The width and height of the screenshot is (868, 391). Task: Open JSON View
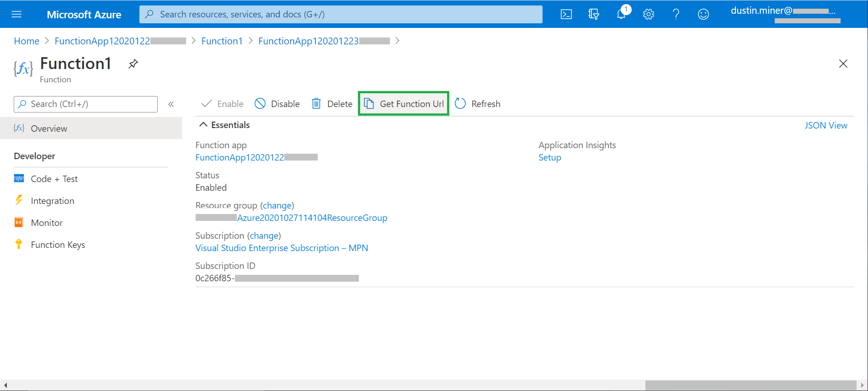click(x=826, y=125)
